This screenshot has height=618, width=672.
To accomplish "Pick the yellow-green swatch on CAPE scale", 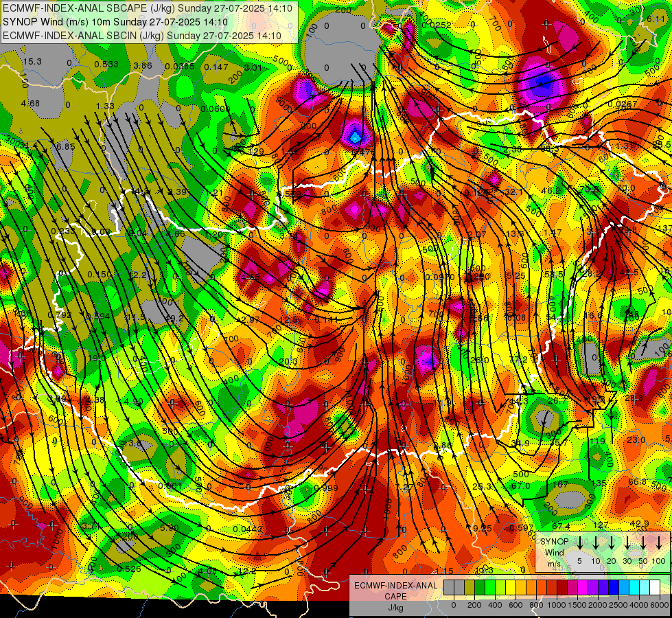I will [500, 588].
